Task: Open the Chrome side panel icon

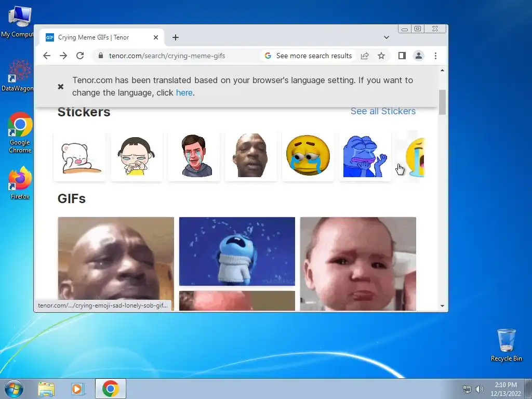Action: [x=402, y=56]
